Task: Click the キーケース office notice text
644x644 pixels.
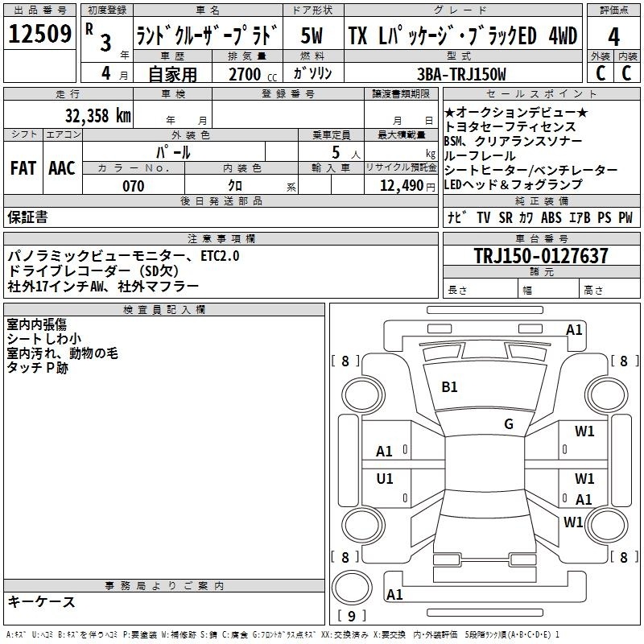Action: click(x=41, y=602)
